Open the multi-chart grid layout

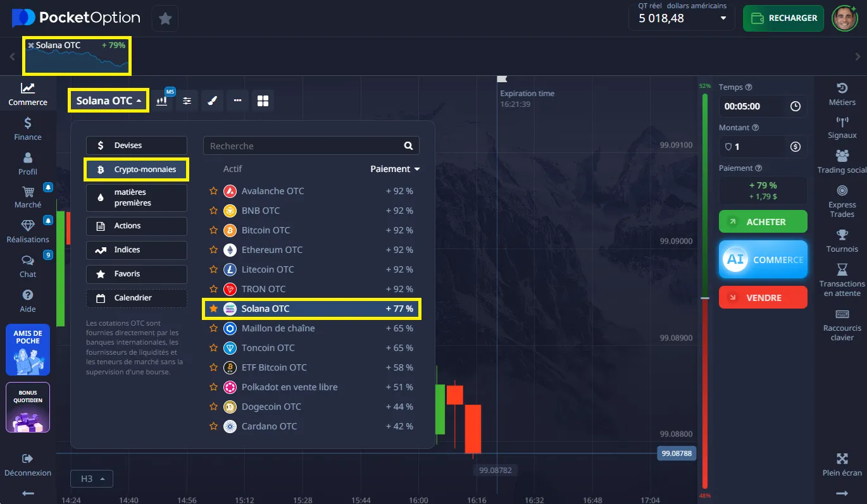(263, 101)
